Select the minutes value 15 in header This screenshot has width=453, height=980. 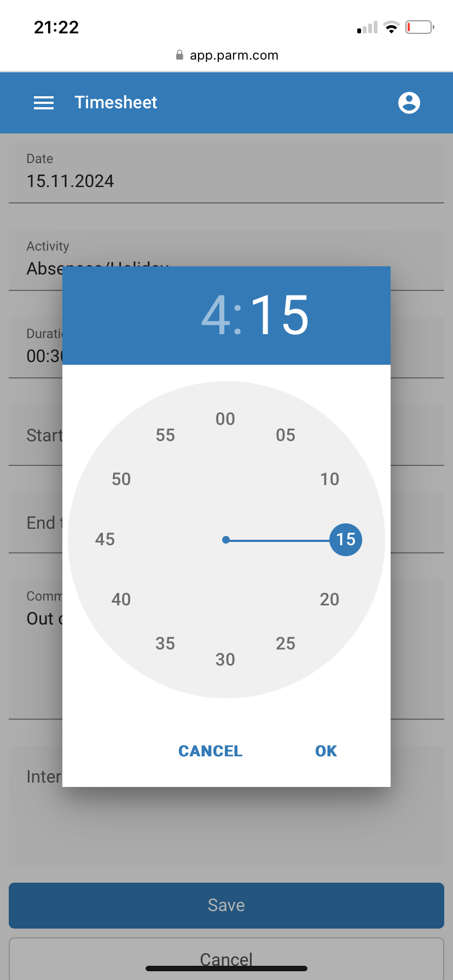point(280,315)
